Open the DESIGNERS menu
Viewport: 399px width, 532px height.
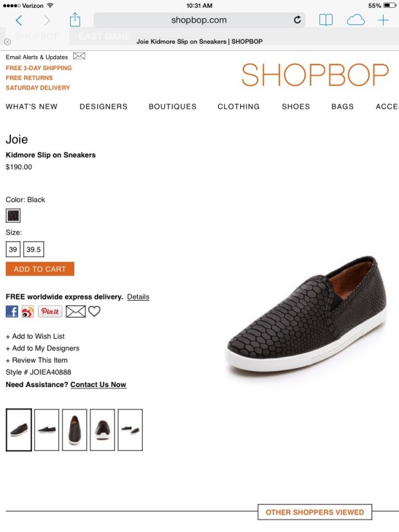pos(104,106)
